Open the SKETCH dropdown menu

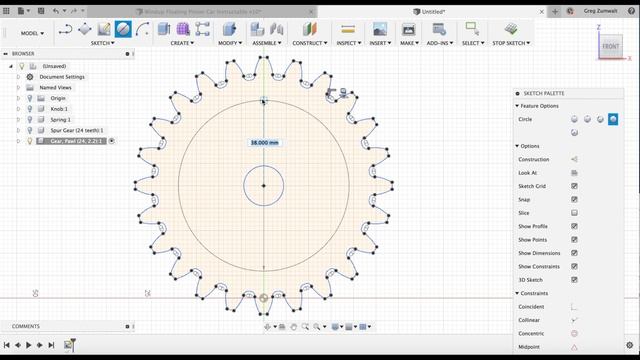point(102,43)
